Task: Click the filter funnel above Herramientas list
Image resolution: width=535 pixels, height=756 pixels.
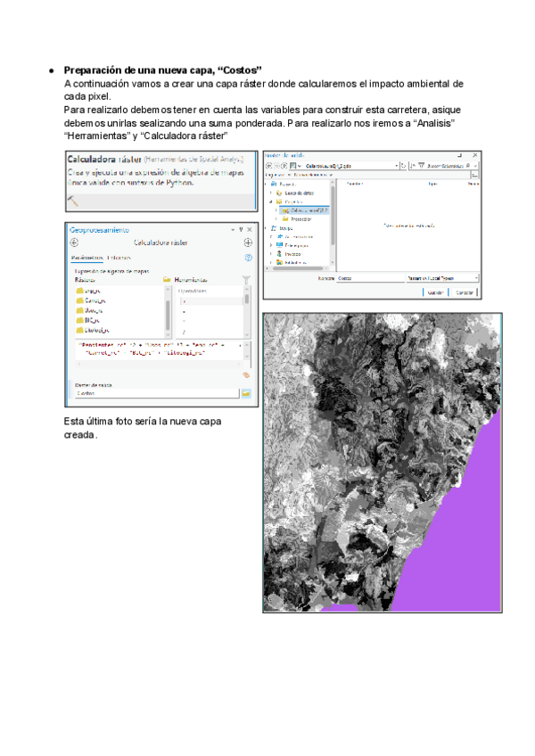Action: click(246, 280)
